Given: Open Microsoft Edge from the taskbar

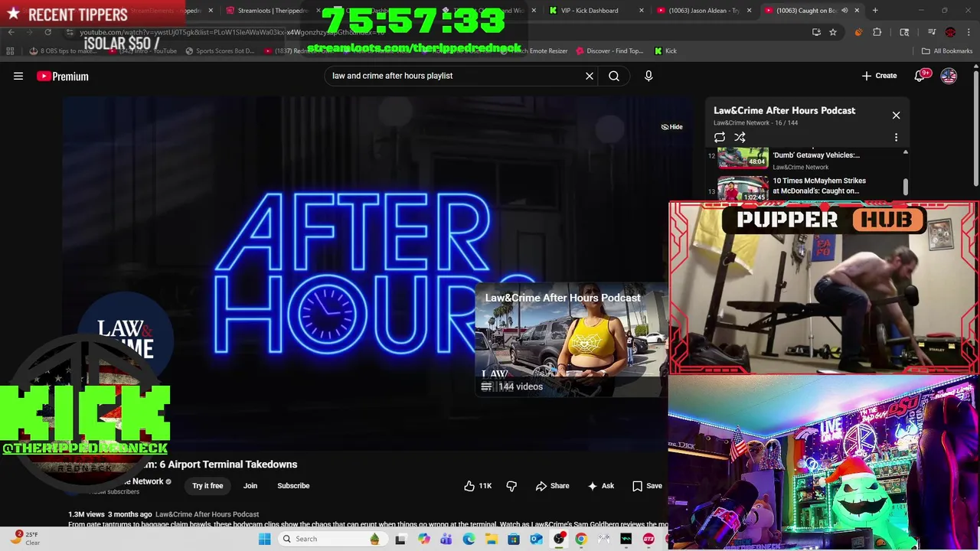Looking at the screenshot, I should click(x=469, y=539).
